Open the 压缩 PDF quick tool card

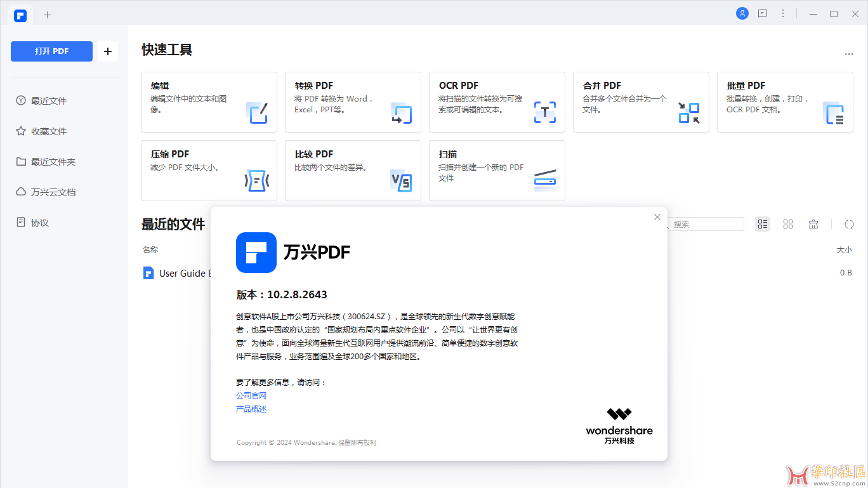(x=209, y=171)
